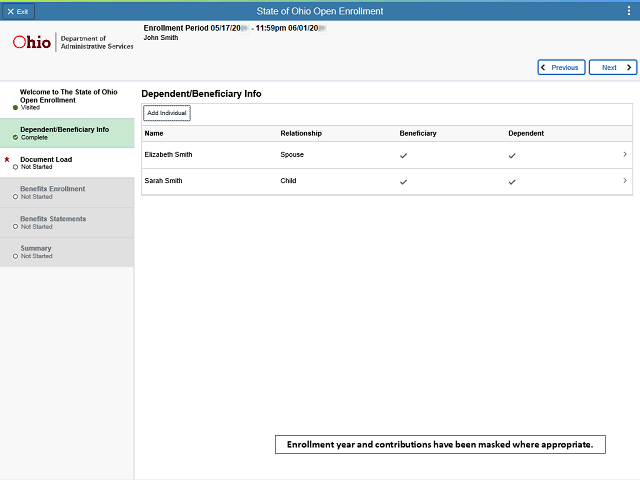
Task: Select Dependent/Beneficiary Info step
Action: point(65,133)
